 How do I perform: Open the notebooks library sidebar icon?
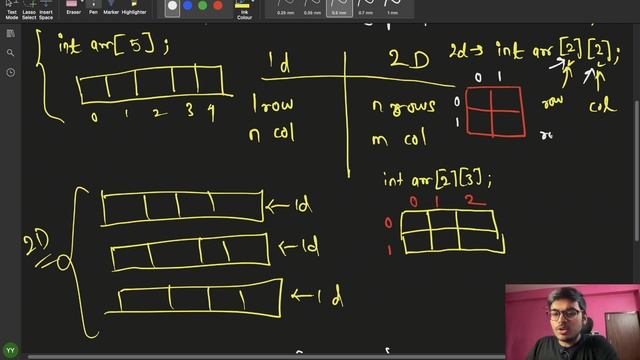(x=11, y=33)
